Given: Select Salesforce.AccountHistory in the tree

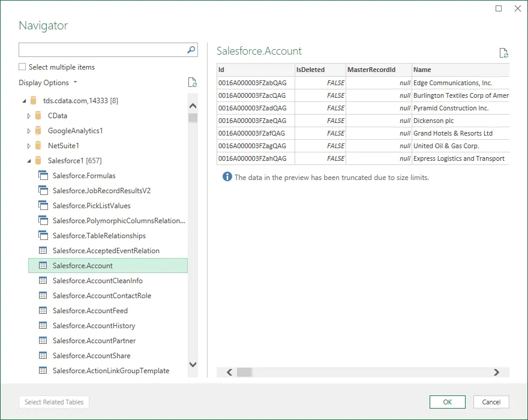Looking at the screenshot, I should (94, 325).
